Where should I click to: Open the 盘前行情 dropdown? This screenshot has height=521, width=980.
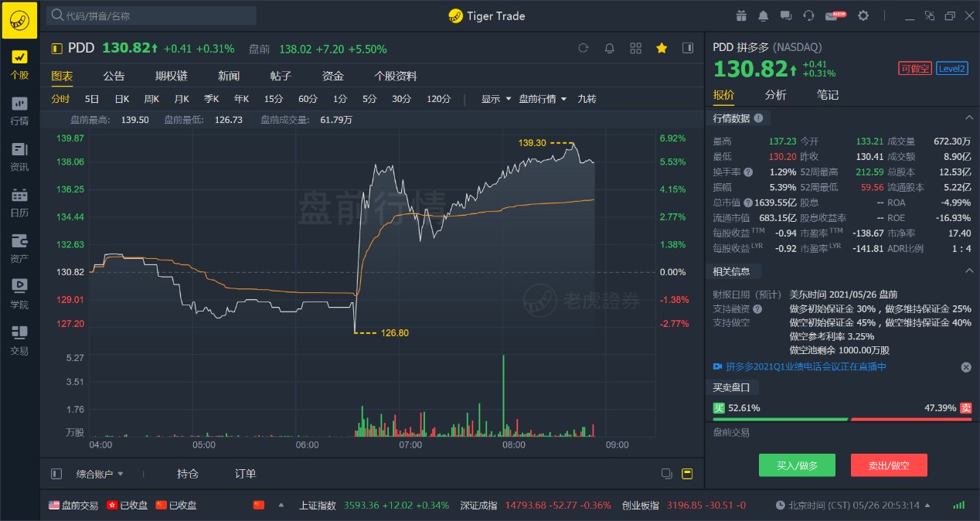click(542, 99)
